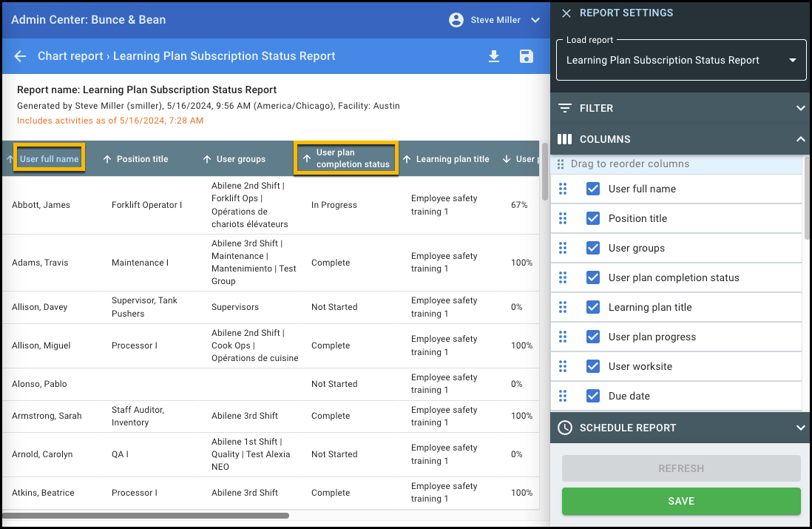Click the user avatar icon by Steve Miller
Image resolution: width=812 pixels, height=529 pixels.
[456, 20]
